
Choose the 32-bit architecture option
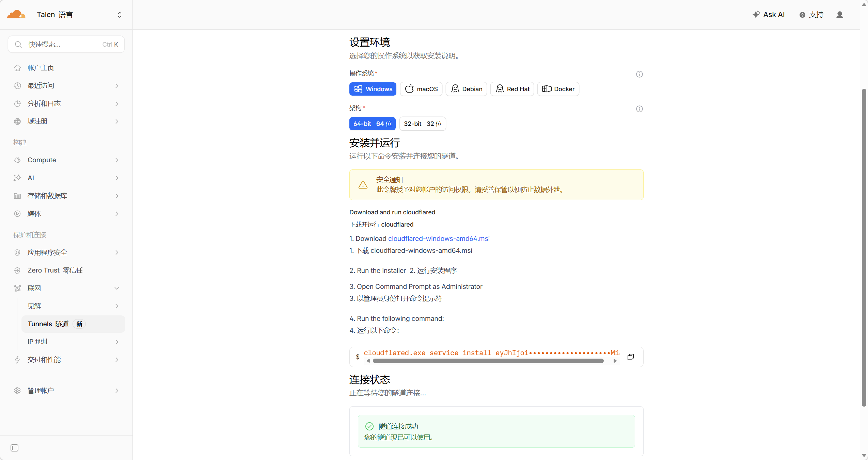[x=422, y=124]
